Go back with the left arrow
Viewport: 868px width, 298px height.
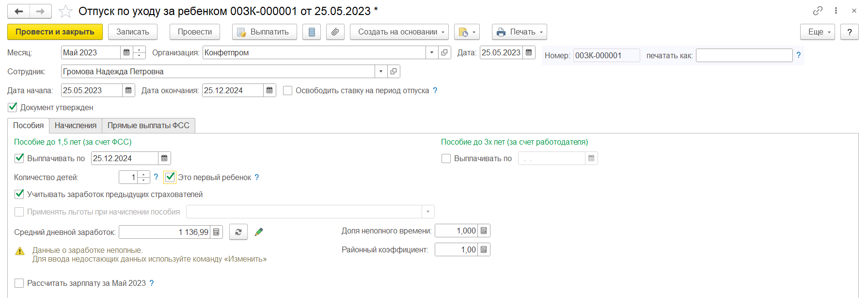pyautogui.click(x=19, y=11)
